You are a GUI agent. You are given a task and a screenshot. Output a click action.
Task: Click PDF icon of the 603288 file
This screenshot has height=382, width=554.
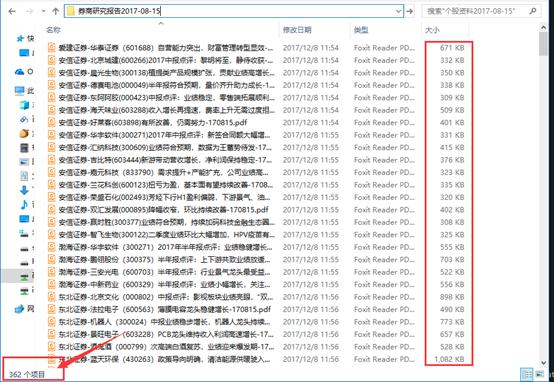[52, 110]
